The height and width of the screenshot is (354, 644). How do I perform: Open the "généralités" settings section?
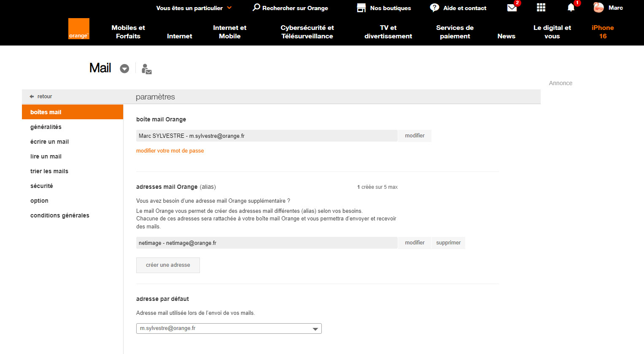(x=46, y=127)
